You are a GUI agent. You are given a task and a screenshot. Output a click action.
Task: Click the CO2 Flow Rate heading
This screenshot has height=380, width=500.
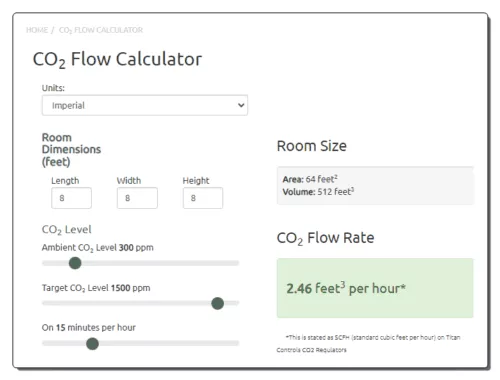pos(325,238)
